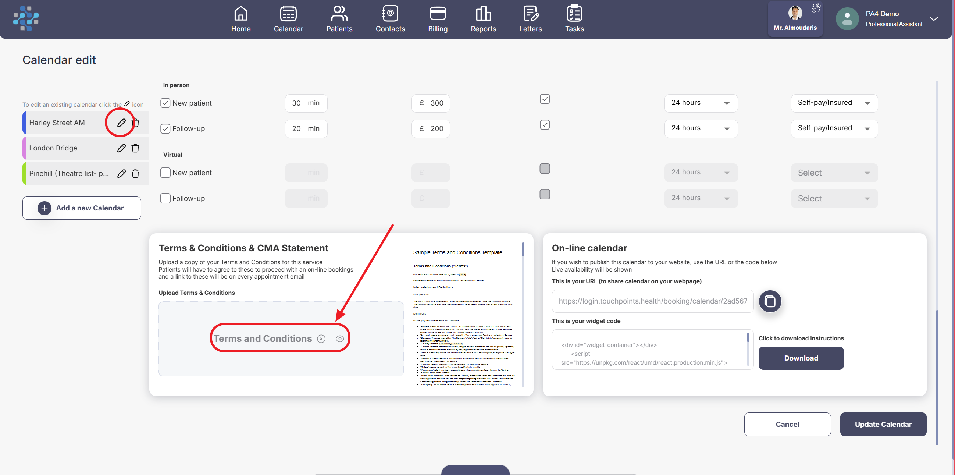Viewport: 980px width, 475px height.
Task: Click the In person New patient price field
Action: pyautogui.click(x=431, y=103)
